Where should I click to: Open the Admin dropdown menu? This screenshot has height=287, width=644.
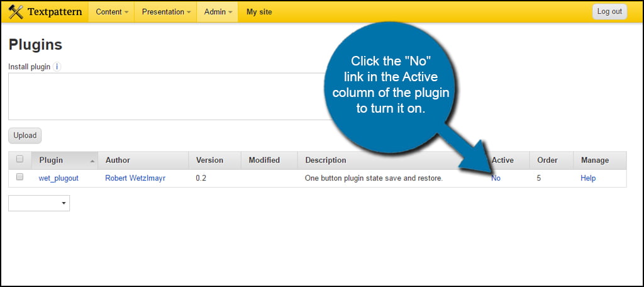click(x=218, y=12)
